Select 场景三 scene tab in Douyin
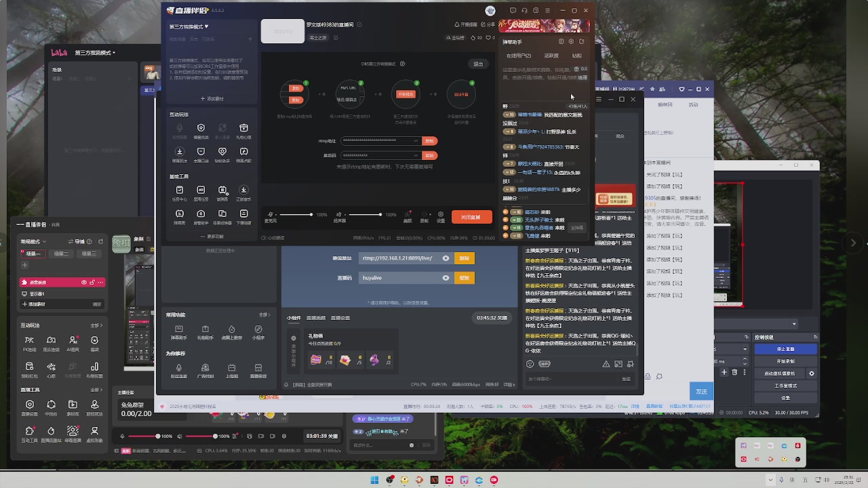 (89, 253)
